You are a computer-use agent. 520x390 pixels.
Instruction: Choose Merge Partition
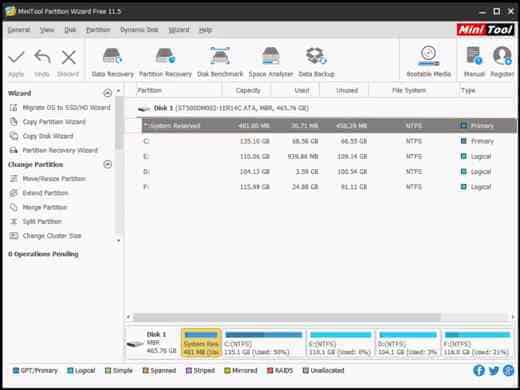click(x=38, y=207)
